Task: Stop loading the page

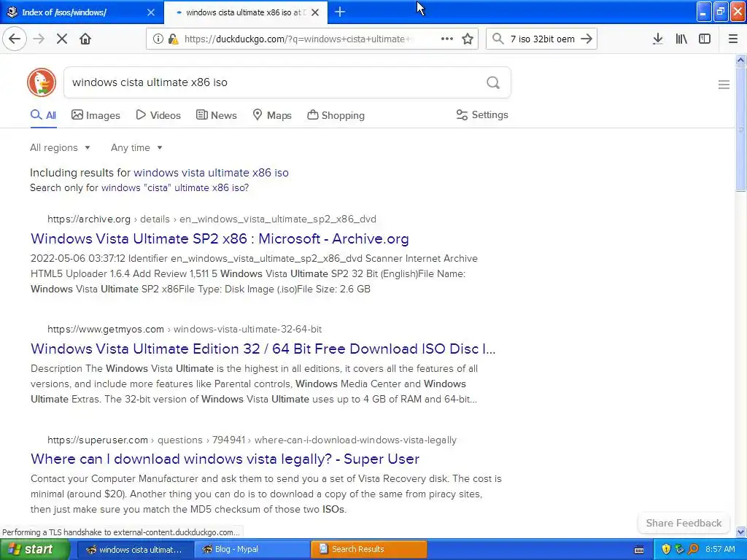Action: [x=62, y=39]
